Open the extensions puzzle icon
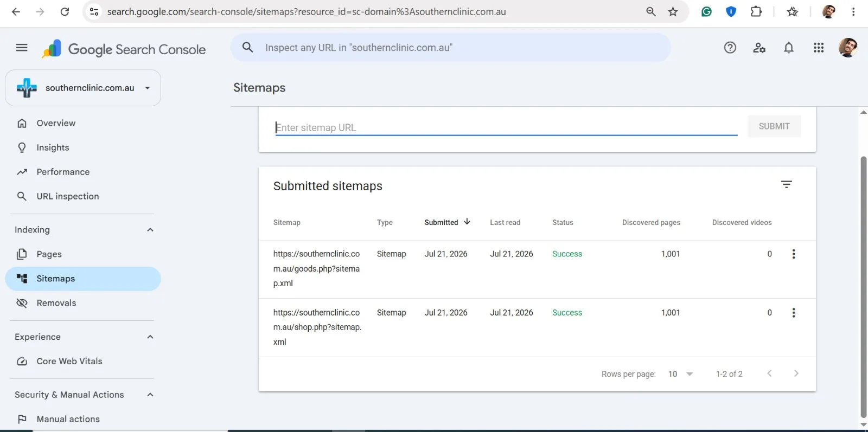The image size is (868, 432). click(756, 11)
